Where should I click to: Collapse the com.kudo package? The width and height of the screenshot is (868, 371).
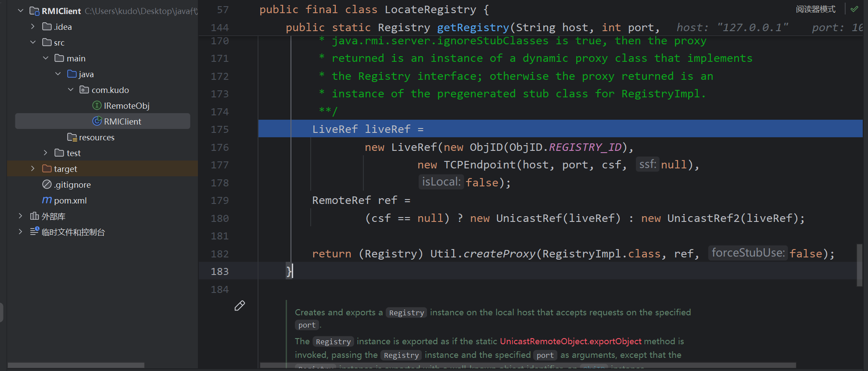click(x=71, y=90)
